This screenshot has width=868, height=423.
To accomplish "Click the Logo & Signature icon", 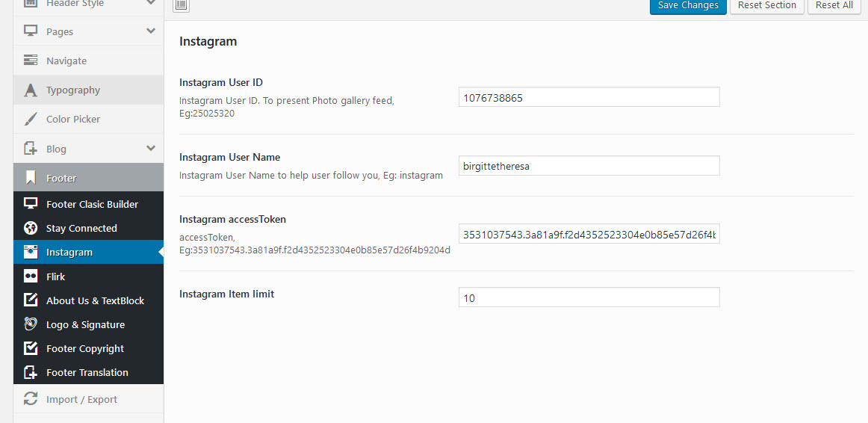I will [31, 324].
